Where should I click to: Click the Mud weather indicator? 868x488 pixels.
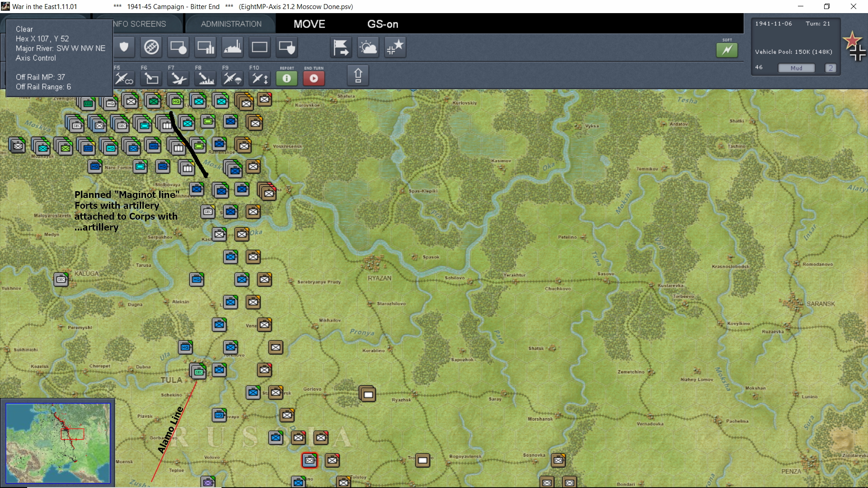click(796, 68)
